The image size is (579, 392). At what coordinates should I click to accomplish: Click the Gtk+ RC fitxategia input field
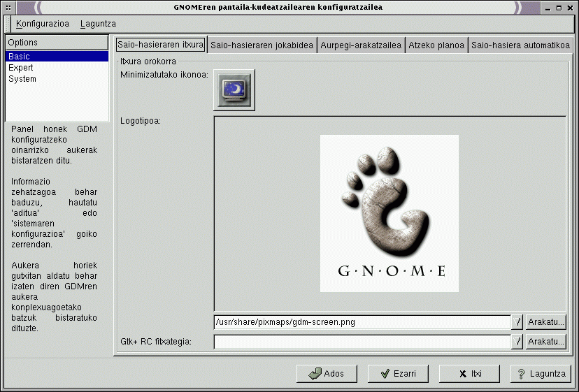(362, 342)
